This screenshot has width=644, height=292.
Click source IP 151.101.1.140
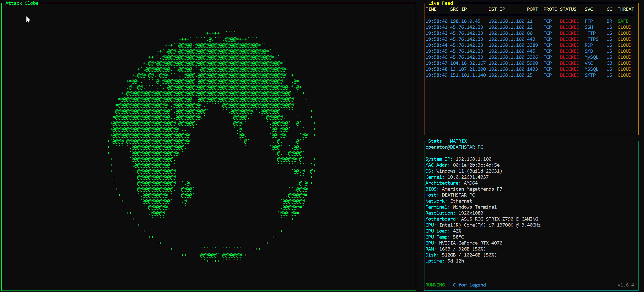coord(468,75)
